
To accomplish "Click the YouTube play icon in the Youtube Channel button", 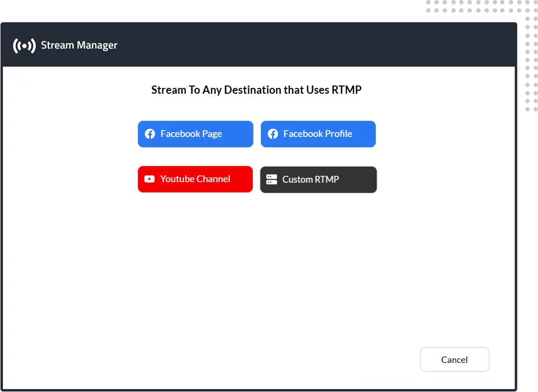I will click(149, 179).
